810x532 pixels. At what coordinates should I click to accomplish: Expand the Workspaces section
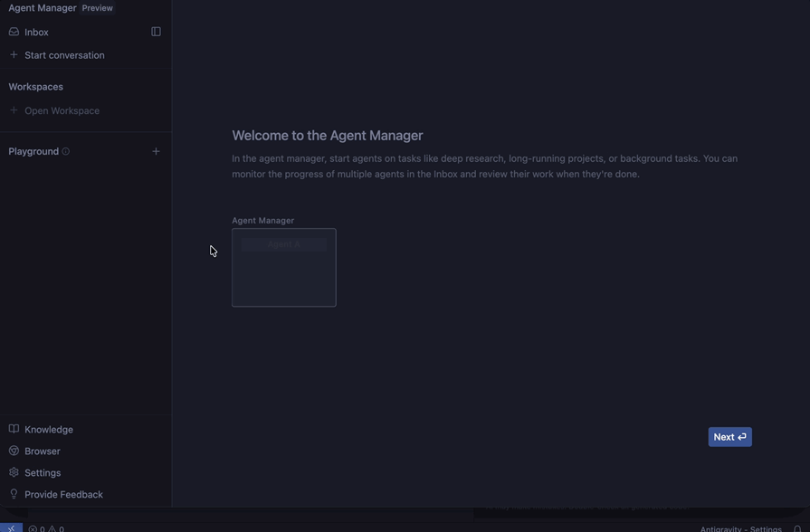35,86
